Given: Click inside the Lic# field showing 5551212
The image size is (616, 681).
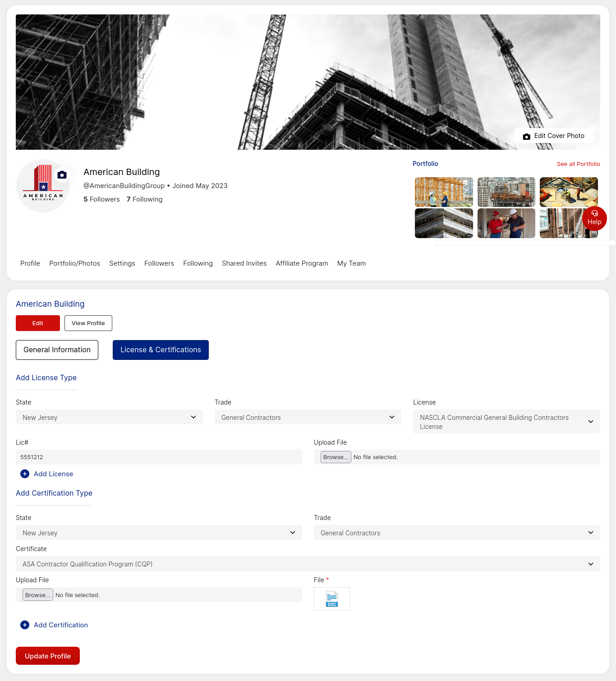Looking at the screenshot, I should (159, 457).
